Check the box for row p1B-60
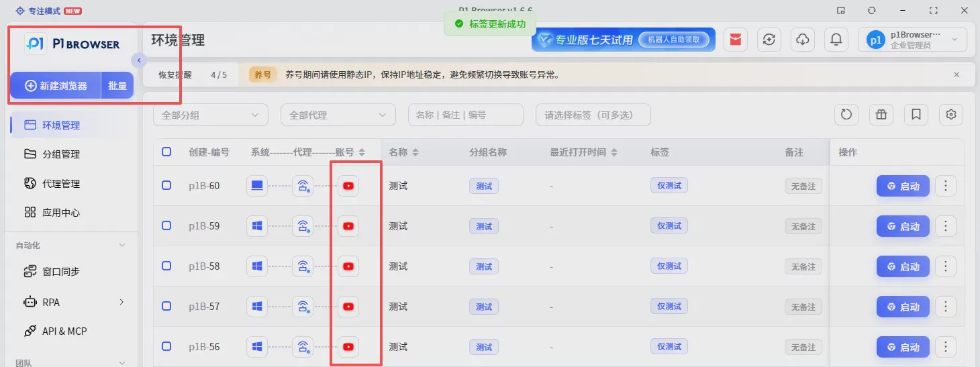 click(166, 185)
